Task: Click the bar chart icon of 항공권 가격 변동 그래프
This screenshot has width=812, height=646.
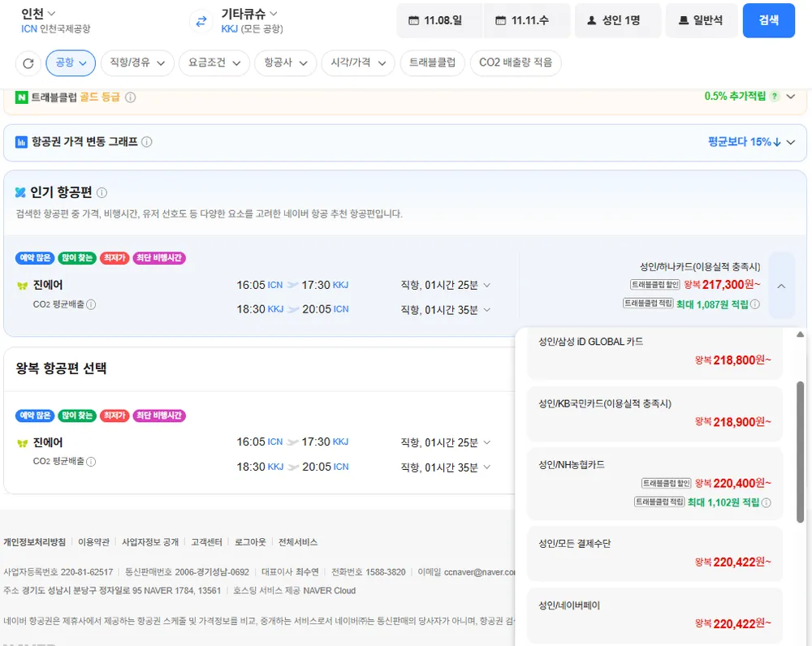Action: click(21, 142)
